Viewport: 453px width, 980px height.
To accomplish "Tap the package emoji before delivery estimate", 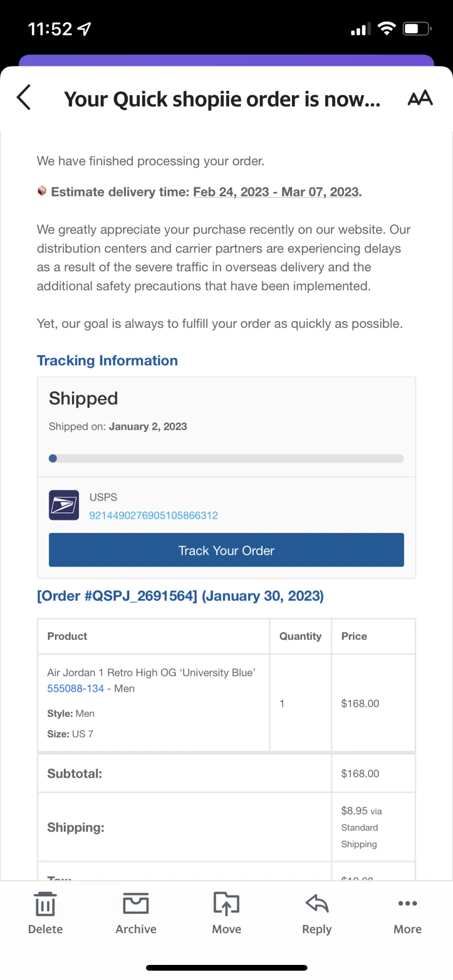I will click(42, 191).
